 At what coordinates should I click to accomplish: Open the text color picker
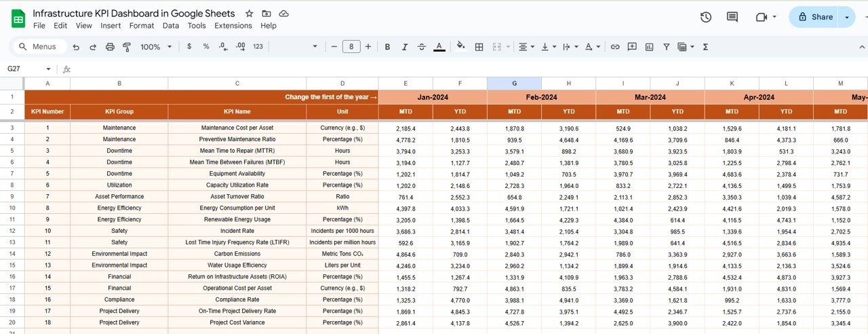click(x=439, y=47)
